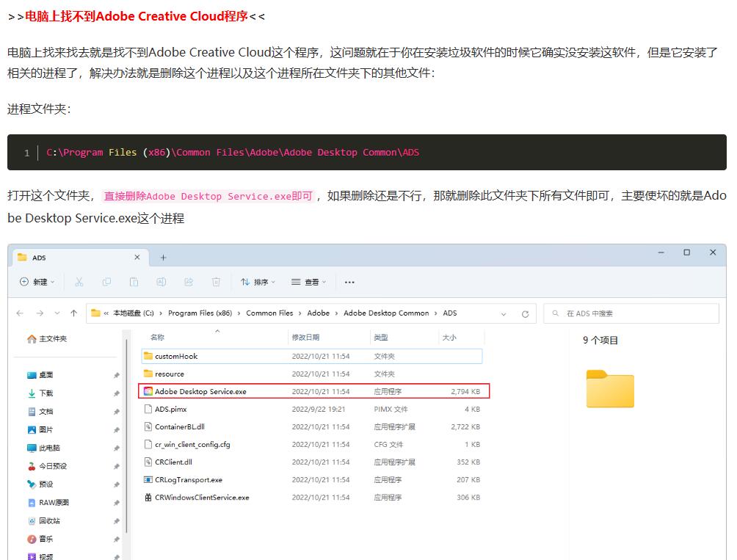Click the Rename icon in toolbar
This screenshot has width=737, height=560.
(161, 282)
